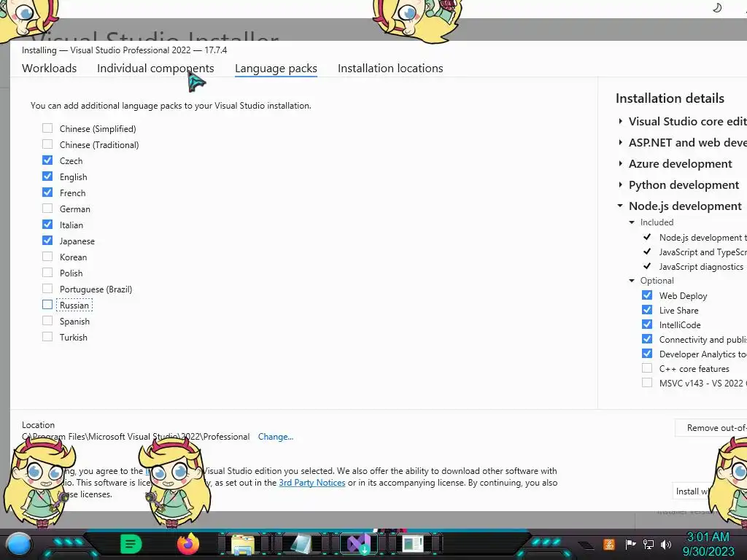Screen dimensions: 747x560
Task: Select the Spanish language pack checkbox
Action: pos(47,321)
